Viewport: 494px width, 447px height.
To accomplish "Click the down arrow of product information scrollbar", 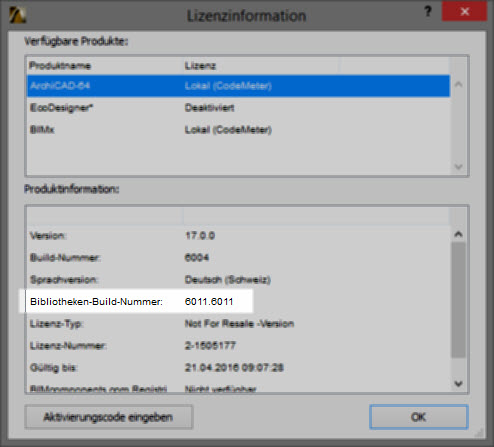I will (x=459, y=383).
